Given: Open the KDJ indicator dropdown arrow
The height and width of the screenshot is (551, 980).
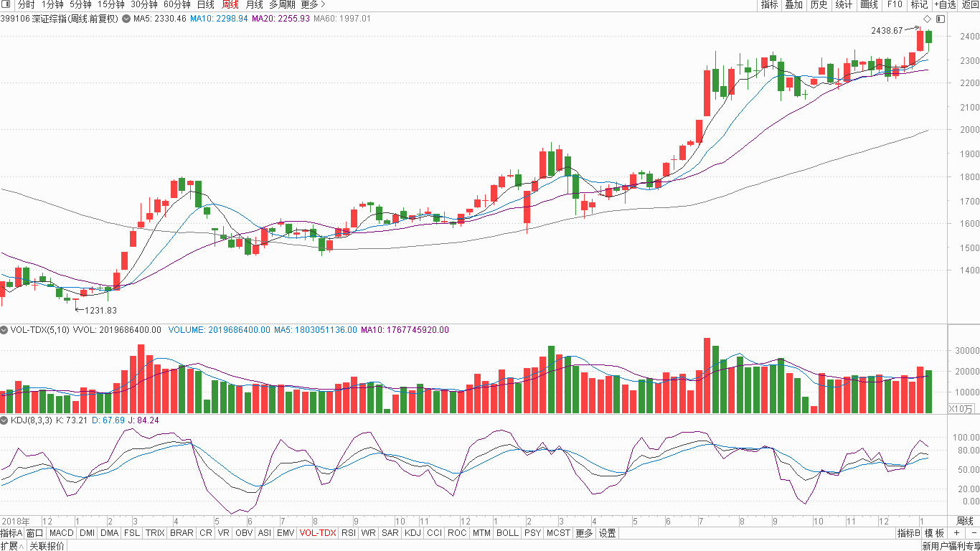Looking at the screenshot, I should (x=4, y=420).
